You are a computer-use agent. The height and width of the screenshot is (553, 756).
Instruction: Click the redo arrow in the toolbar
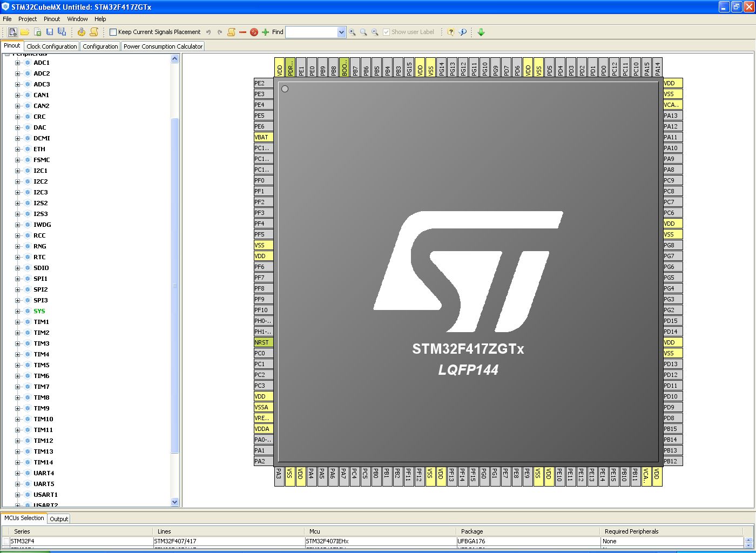tap(220, 32)
